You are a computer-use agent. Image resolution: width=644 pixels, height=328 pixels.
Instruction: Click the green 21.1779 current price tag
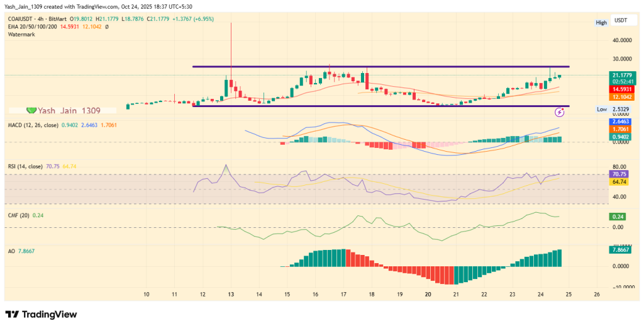619,76
